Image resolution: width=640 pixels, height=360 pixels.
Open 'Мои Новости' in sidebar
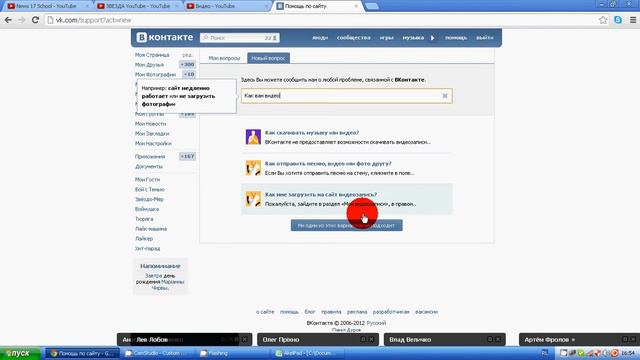[x=150, y=124]
